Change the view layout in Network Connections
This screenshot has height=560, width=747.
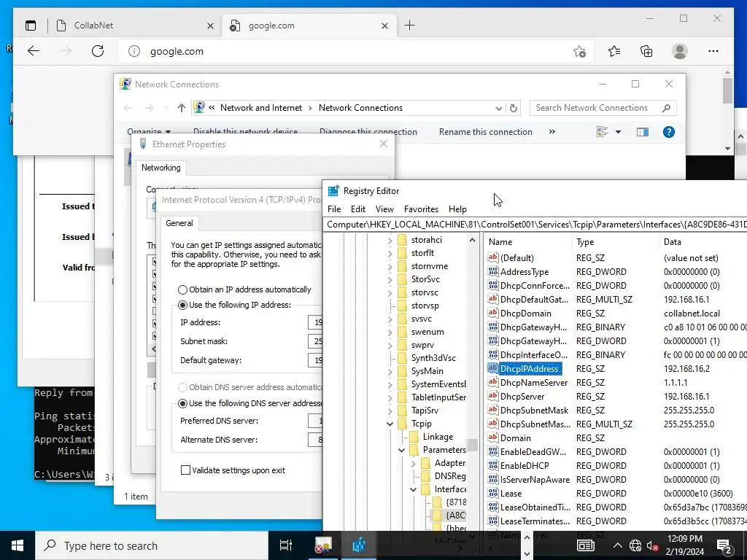click(x=602, y=132)
